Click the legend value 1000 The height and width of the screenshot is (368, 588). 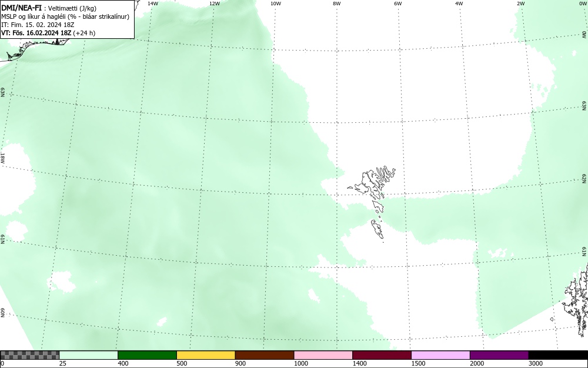click(300, 363)
